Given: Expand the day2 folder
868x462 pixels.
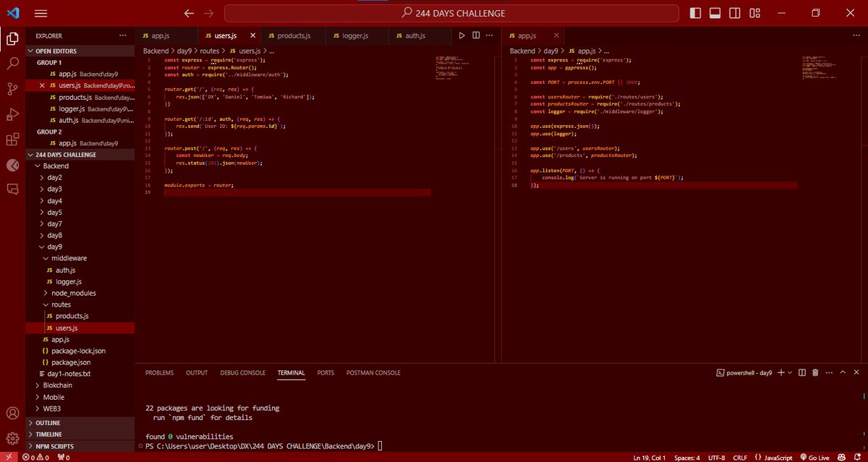Looking at the screenshot, I should [x=80, y=177].
